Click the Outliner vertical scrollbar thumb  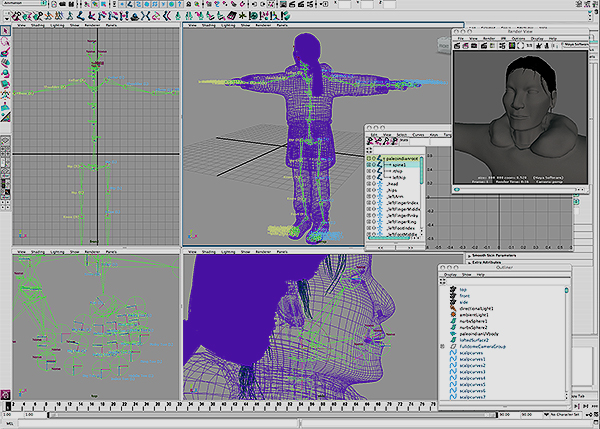point(567,290)
